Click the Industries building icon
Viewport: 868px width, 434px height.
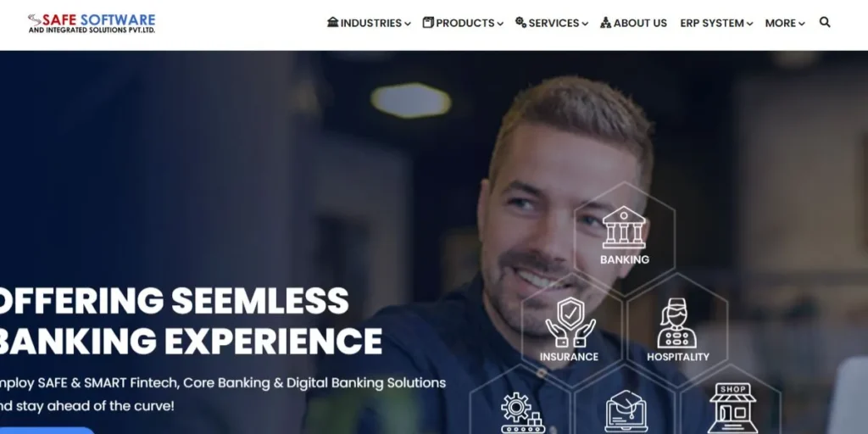[x=332, y=22]
